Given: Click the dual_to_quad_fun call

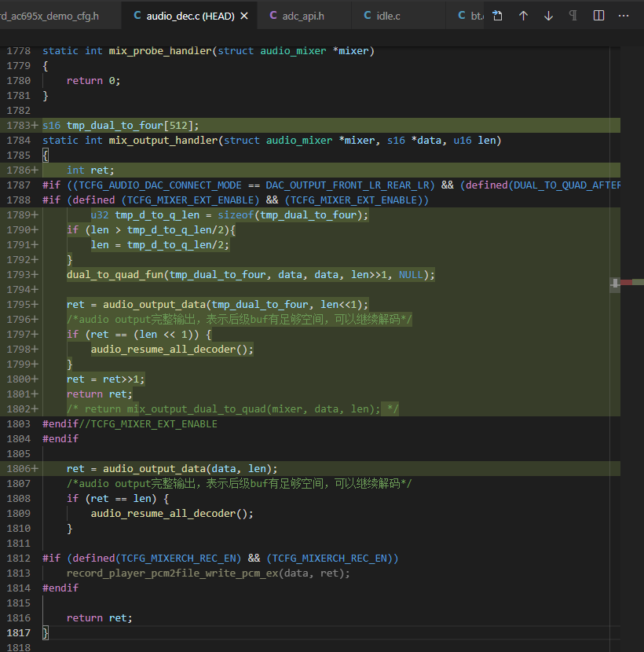Looking at the screenshot, I should coord(115,274).
